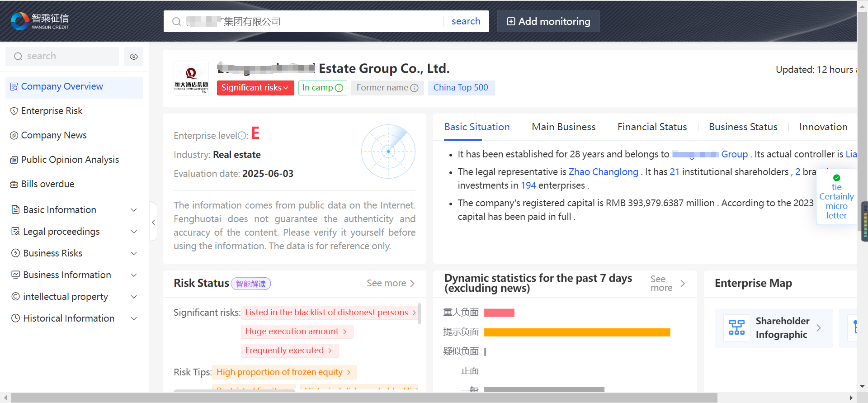This screenshot has height=403, width=868.
Task: Focus the sidebar search field
Action: coord(62,57)
